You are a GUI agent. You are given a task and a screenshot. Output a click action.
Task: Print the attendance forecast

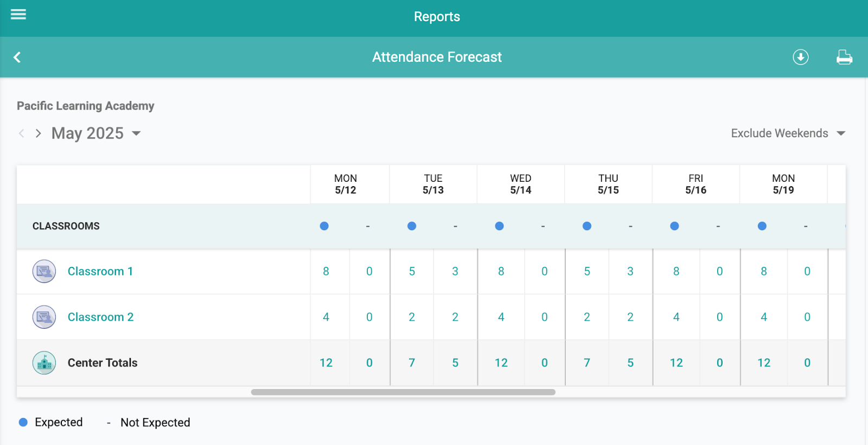pyautogui.click(x=844, y=57)
